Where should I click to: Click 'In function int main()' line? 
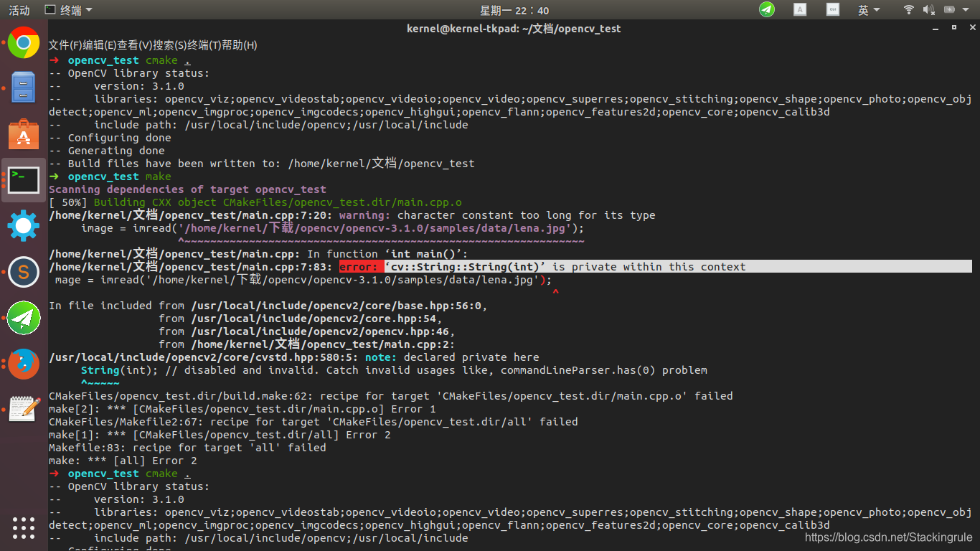(x=258, y=254)
